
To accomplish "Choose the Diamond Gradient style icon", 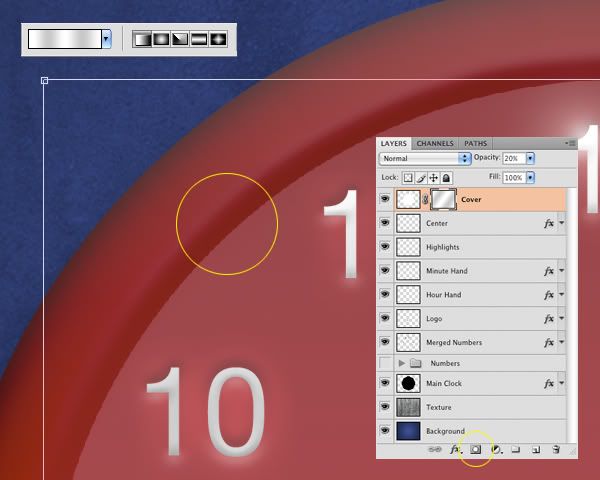I will [218, 39].
